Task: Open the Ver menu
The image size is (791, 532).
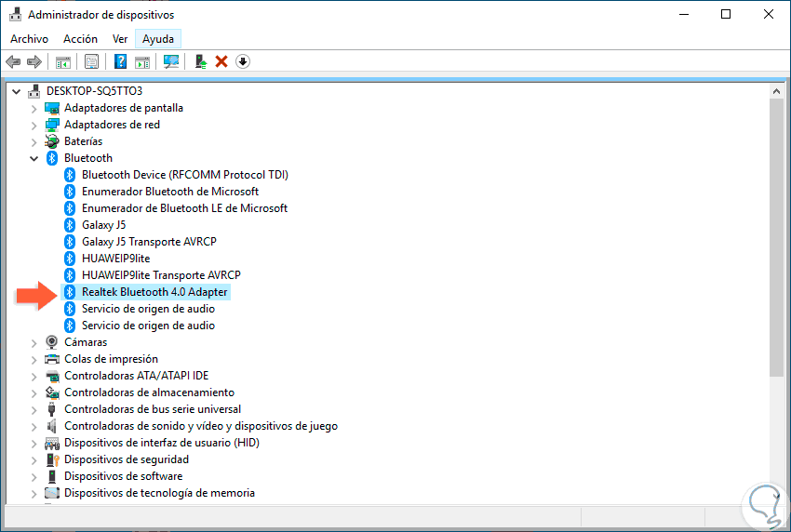Action: 119,39
